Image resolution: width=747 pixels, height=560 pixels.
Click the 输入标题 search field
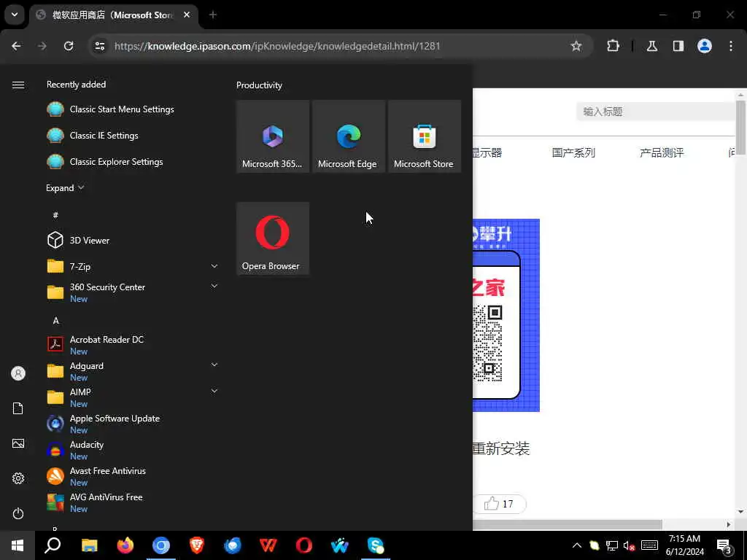pyautogui.click(x=657, y=112)
